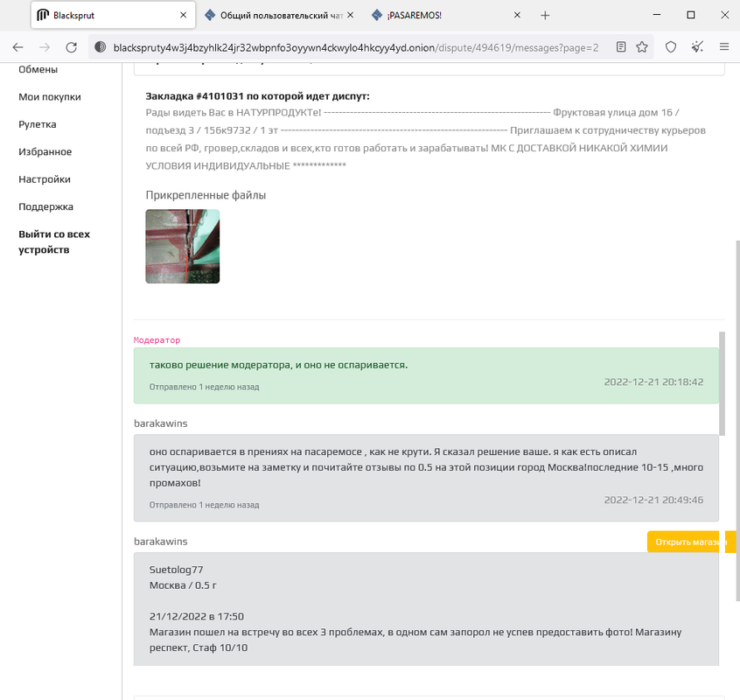Click the Прикрепленные файлы label
Screen dimensions: 740x700
point(206,195)
